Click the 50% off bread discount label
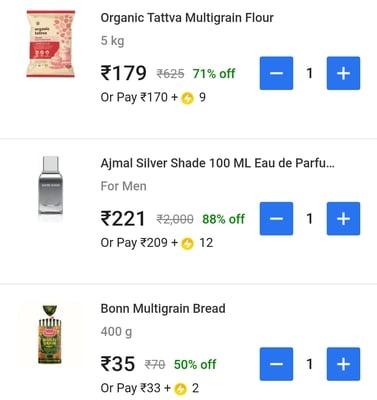Screen dimensions: 377x400 [x=195, y=365]
